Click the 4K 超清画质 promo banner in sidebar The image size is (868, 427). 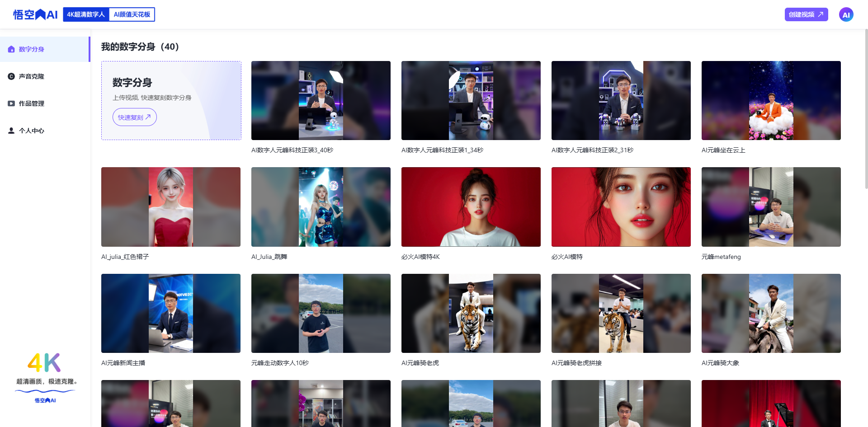[45, 378]
